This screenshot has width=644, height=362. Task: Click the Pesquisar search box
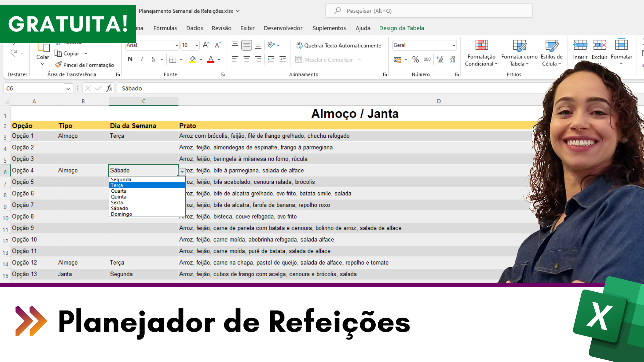click(x=429, y=11)
